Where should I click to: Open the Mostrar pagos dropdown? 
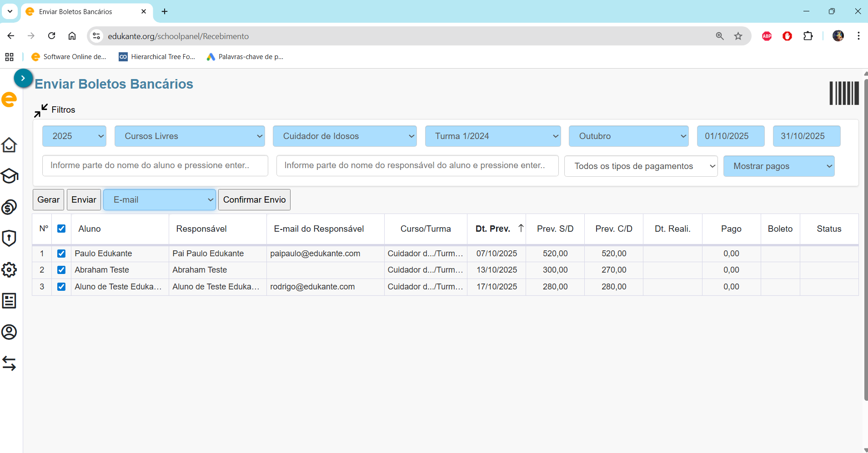778,166
